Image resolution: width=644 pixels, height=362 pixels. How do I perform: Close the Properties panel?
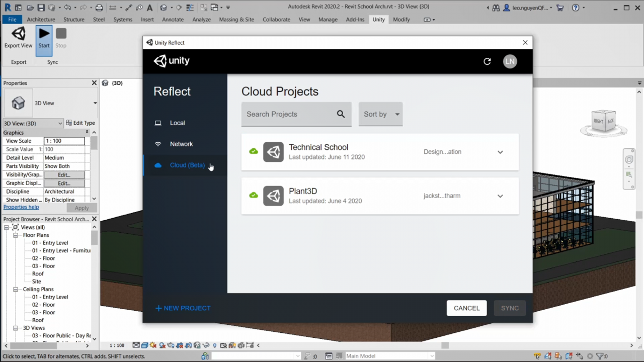coord(94,83)
